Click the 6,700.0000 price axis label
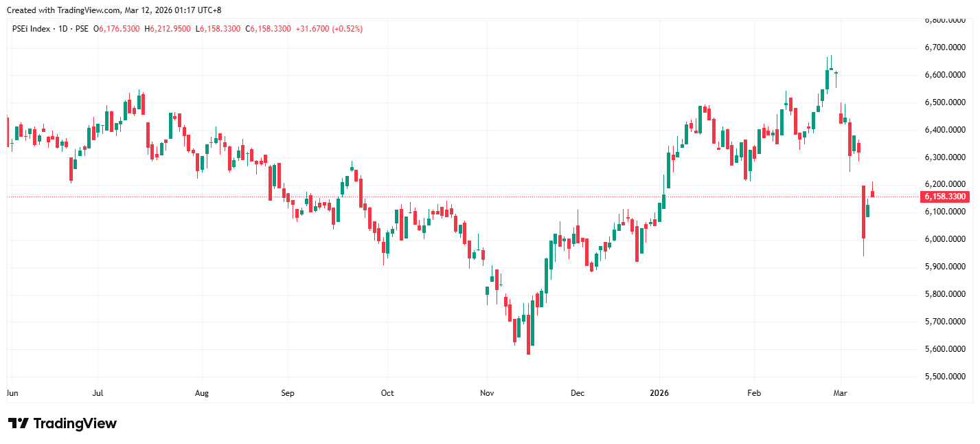The height and width of the screenshot is (444, 980). coord(945,47)
